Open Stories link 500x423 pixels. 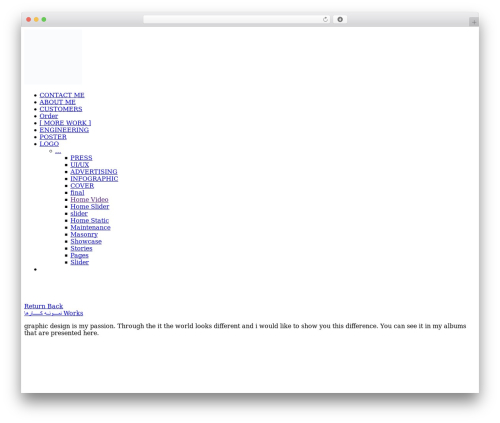coord(81,249)
